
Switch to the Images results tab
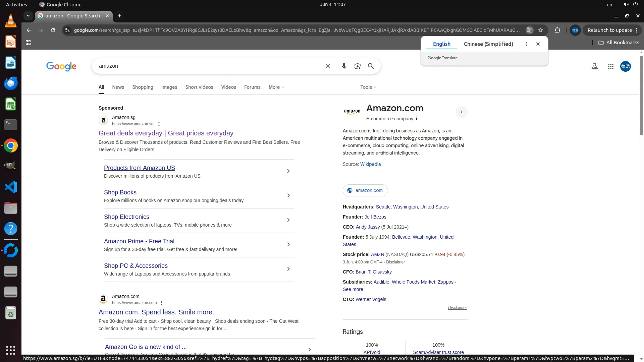coord(169,87)
